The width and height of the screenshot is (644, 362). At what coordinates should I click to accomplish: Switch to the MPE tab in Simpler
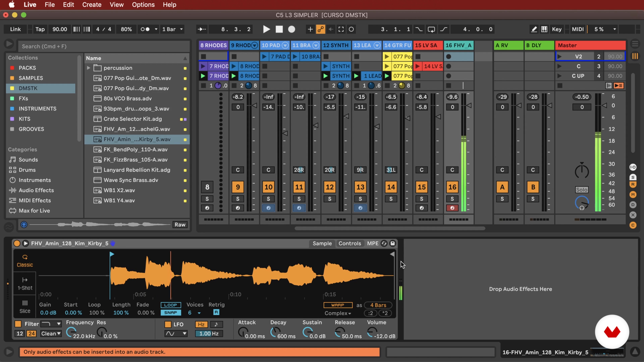click(372, 243)
